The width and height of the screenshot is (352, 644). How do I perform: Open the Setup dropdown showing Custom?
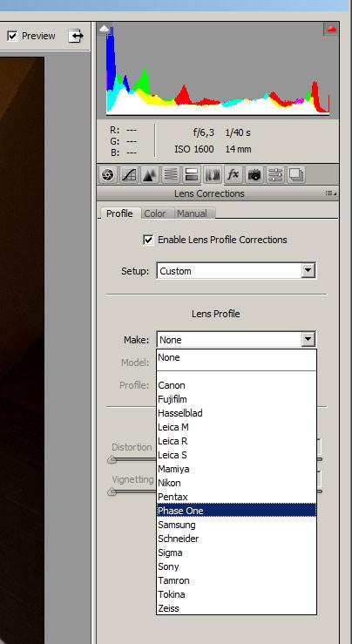(236, 271)
